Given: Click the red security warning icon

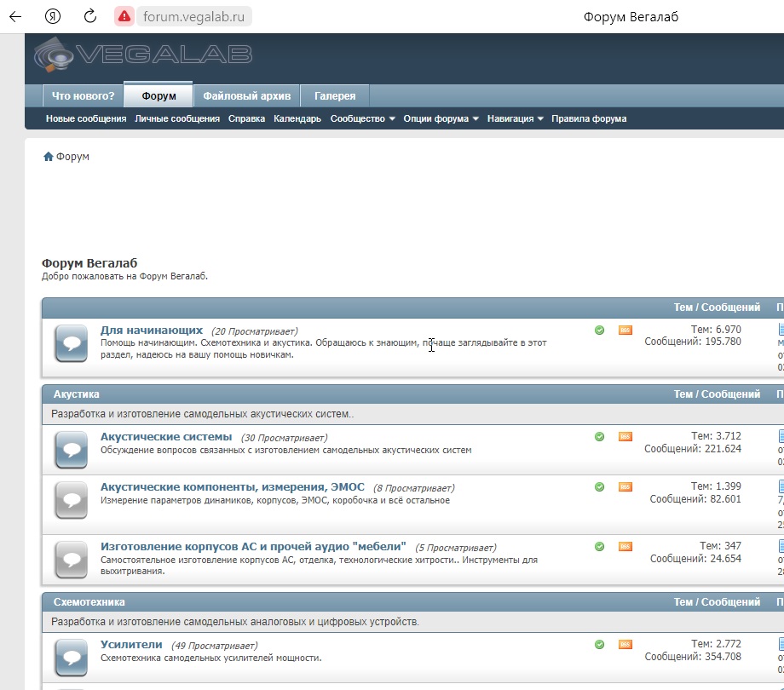Looking at the screenshot, I should click(124, 16).
